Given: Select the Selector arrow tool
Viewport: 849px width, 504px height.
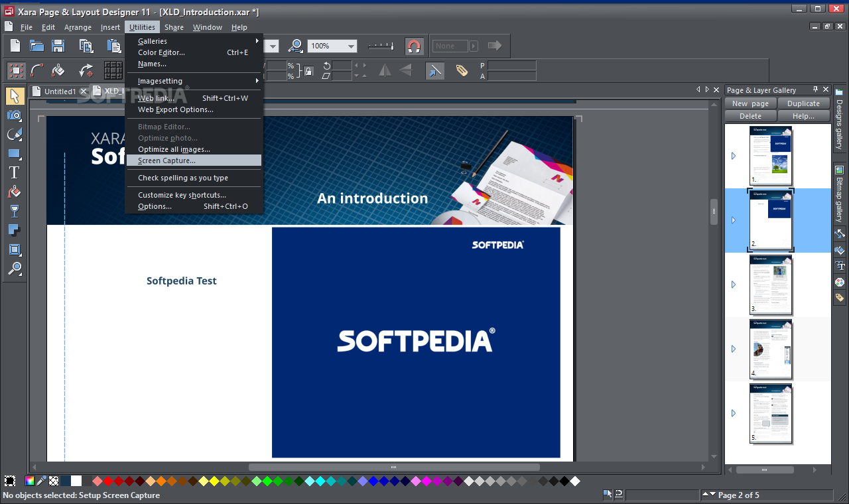Looking at the screenshot, I should [x=15, y=96].
